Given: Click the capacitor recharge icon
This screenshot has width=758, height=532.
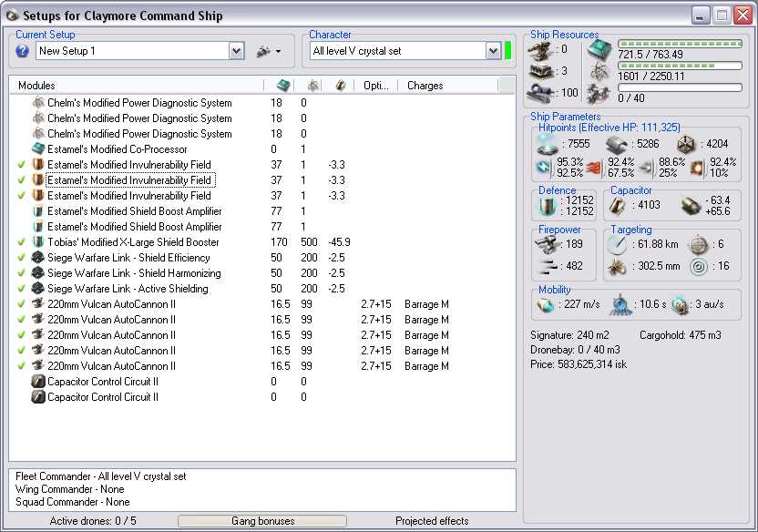Looking at the screenshot, I should (691, 206).
